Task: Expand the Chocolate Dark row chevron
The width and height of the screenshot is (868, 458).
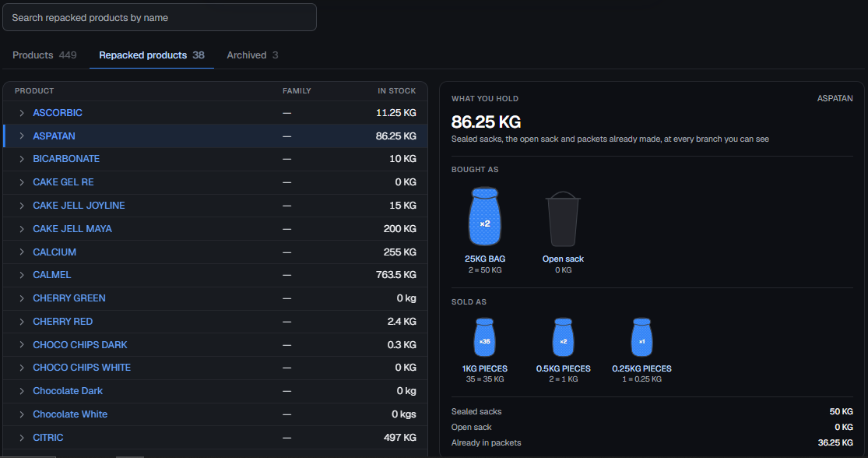Action: (x=22, y=391)
